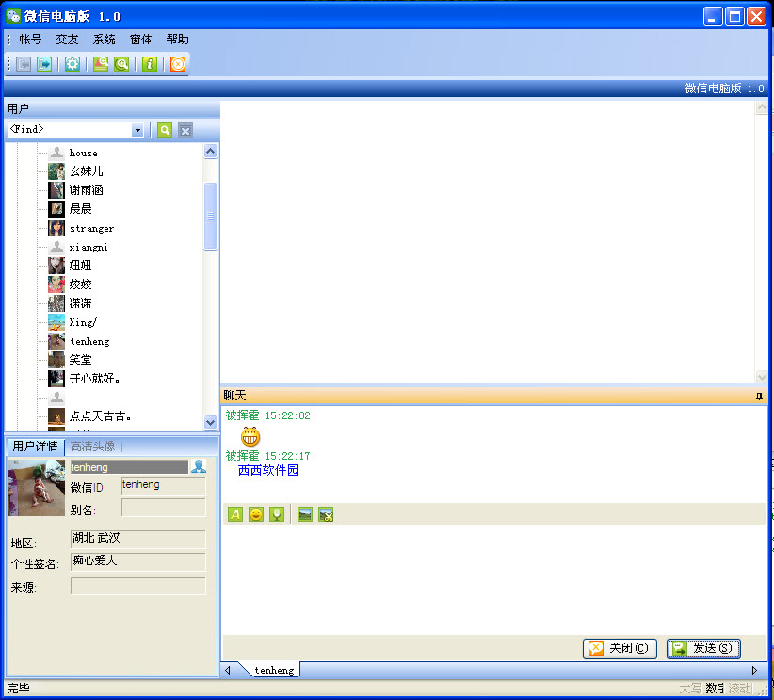Viewport: 774px width, 700px height.
Task: Click the pin icon on chat header
Action: (759, 396)
